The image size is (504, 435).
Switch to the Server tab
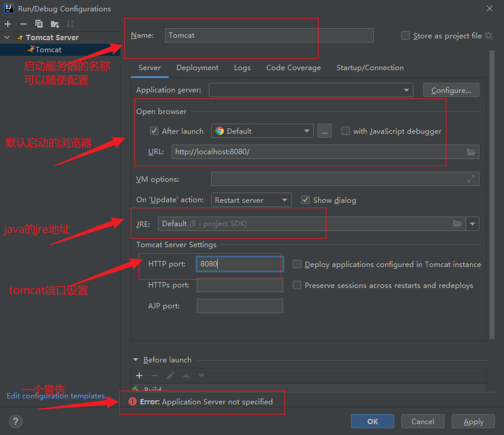coord(149,68)
